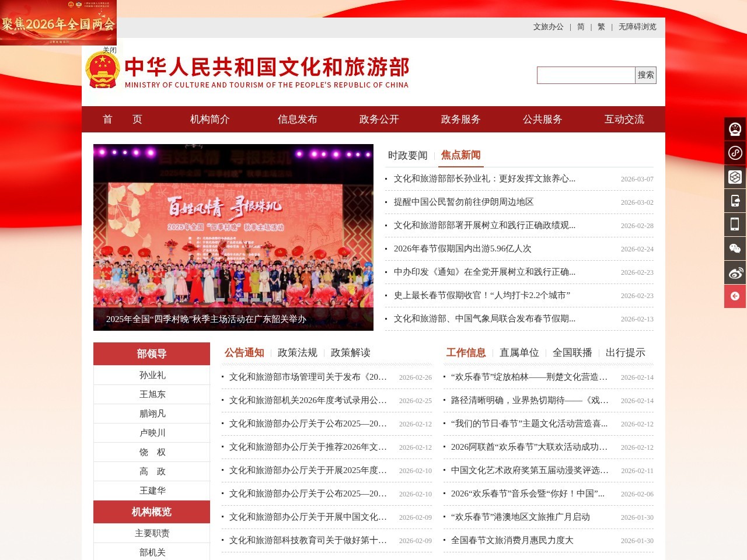
Task: Open the 无障碍浏览 accessibility link
Action: pos(637,27)
